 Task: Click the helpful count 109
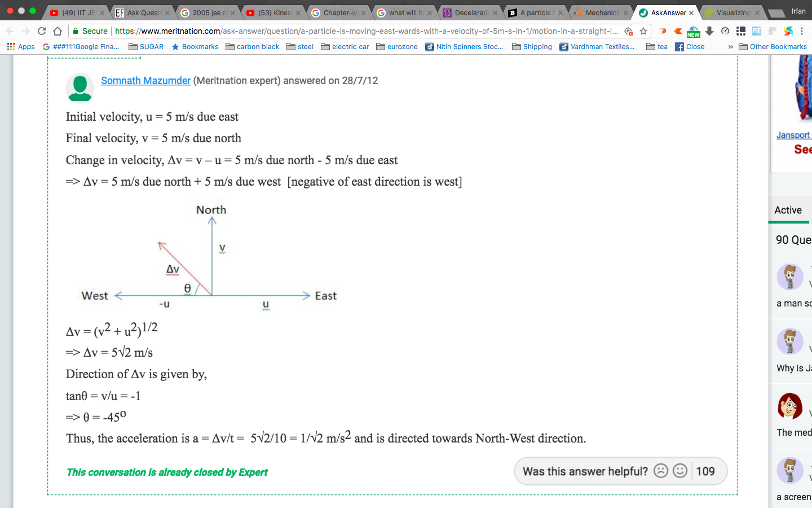[705, 471]
